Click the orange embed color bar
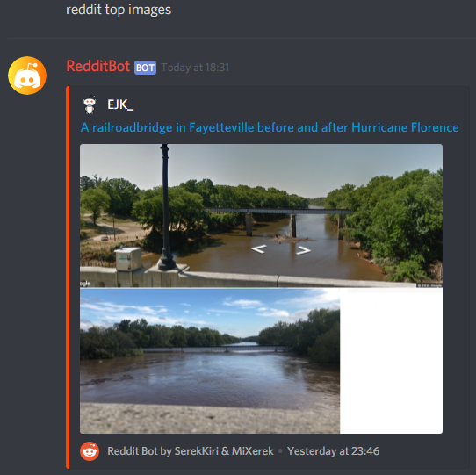This screenshot has width=476, height=475. (x=68, y=277)
